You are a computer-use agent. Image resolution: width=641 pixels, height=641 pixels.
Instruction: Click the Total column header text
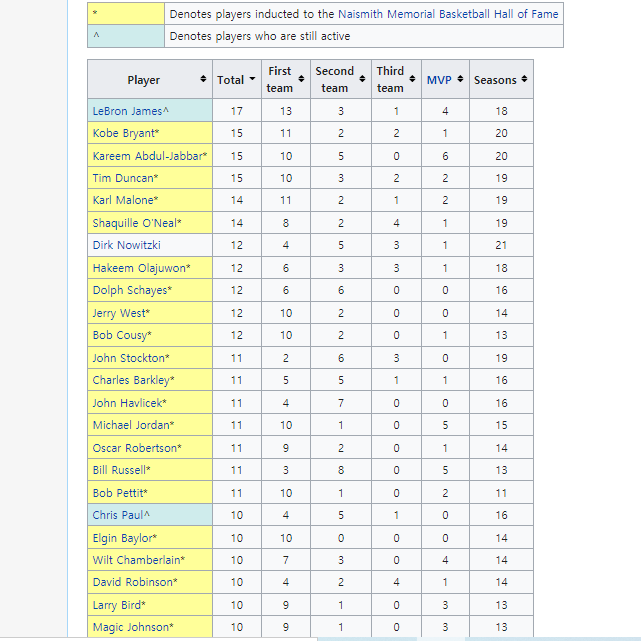[x=231, y=80]
